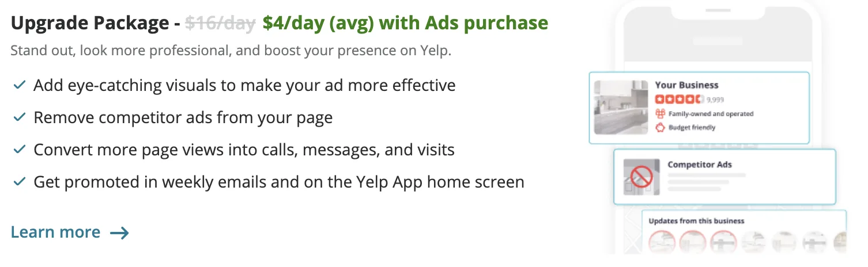Click checkmark beside Get promoted in weekly emails
Image resolution: width=868 pixels, height=267 pixels.
[19, 182]
